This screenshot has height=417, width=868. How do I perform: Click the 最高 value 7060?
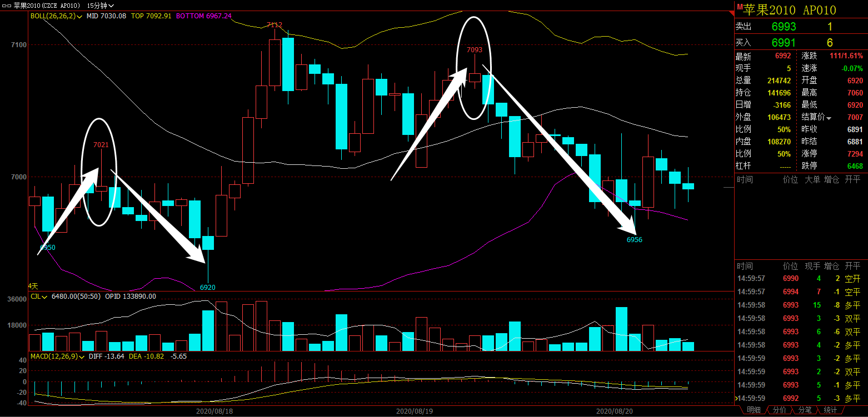[855, 93]
